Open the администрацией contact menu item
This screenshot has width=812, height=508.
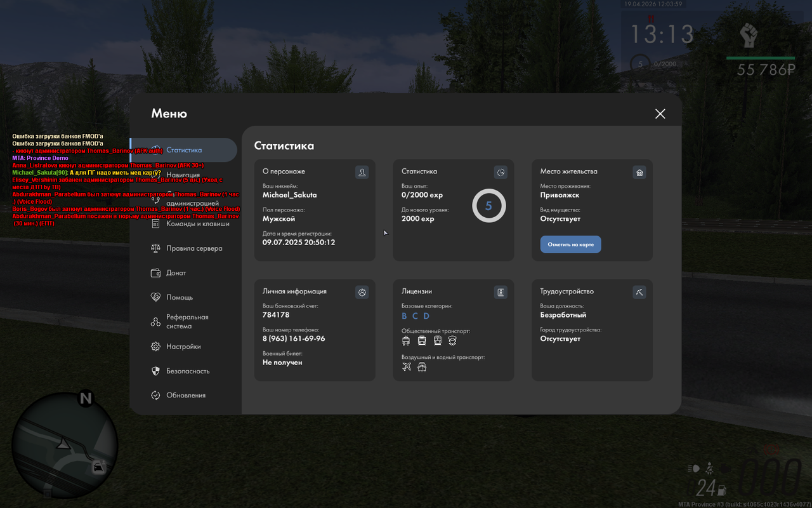click(192, 203)
